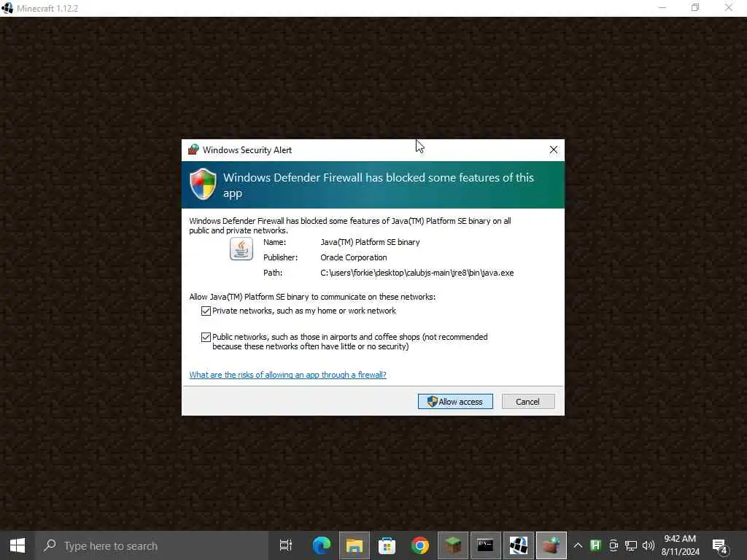747x560 pixels.
Task: Launch Google Chrome from the taskbar
Action: [x=419, y=545]
